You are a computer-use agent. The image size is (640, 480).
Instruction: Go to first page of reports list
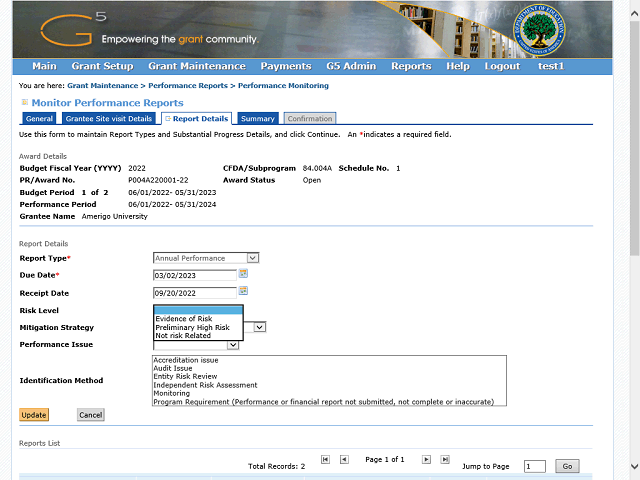325,459
